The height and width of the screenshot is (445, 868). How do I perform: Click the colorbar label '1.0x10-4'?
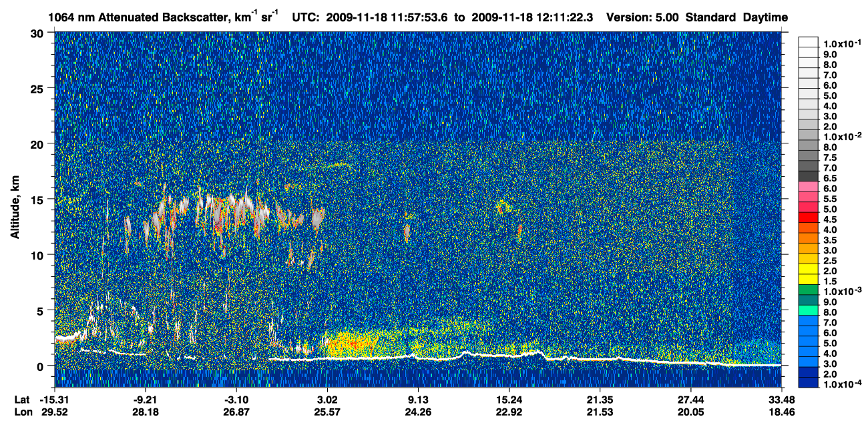pyautogui.click(x=843, y=384)
